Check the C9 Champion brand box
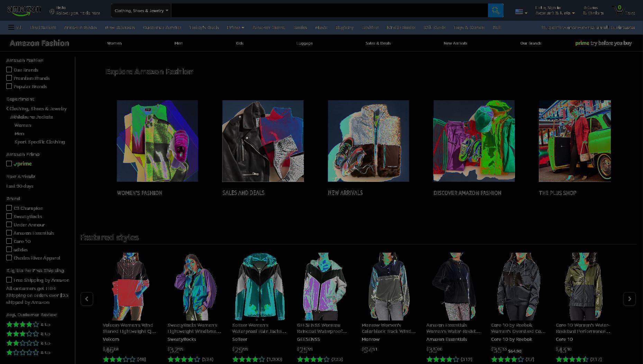 tap(9, 208)
